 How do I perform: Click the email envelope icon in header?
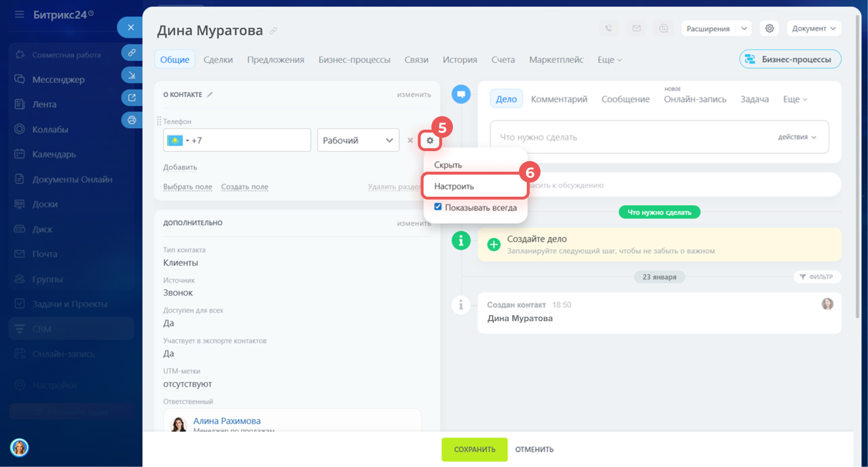click(636, 29)
